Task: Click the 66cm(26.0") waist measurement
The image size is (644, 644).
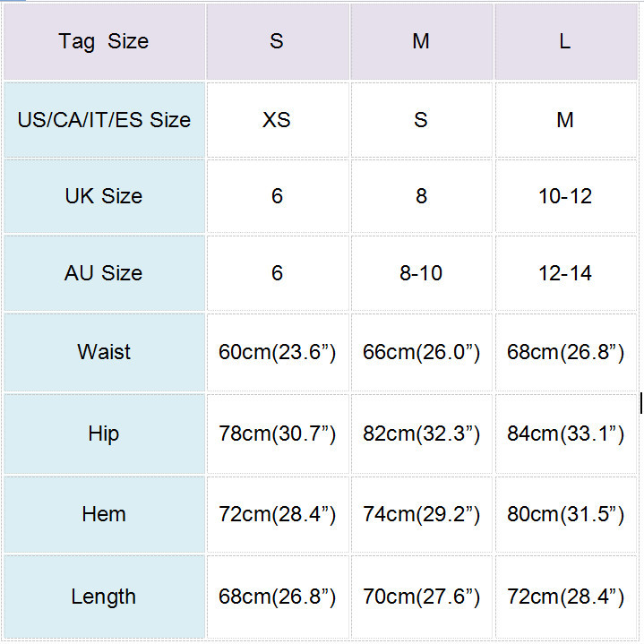Action: 421,352
